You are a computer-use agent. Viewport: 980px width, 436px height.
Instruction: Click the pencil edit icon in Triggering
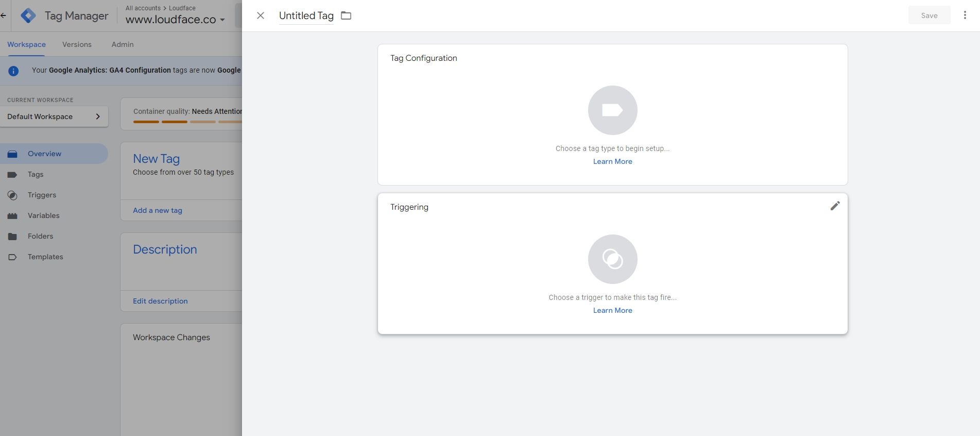(x=835, y=206)
